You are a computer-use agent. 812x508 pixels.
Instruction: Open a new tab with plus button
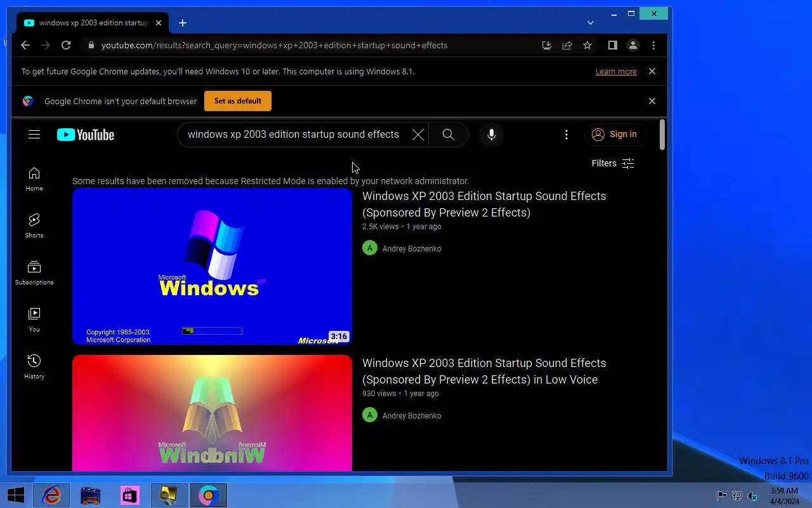(x=183, y=23)
